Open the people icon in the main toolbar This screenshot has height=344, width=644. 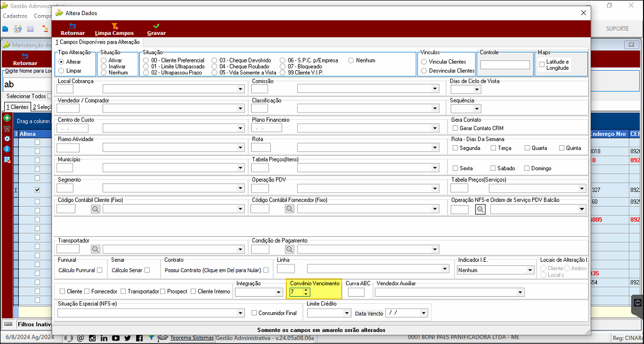(18, 29)
